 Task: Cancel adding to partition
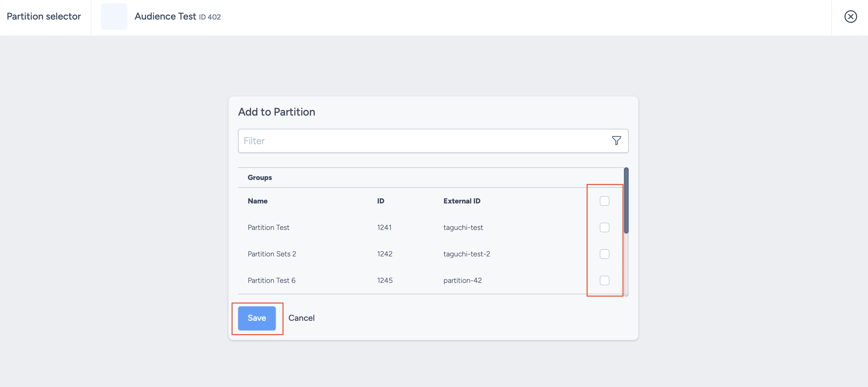point(301,318)
